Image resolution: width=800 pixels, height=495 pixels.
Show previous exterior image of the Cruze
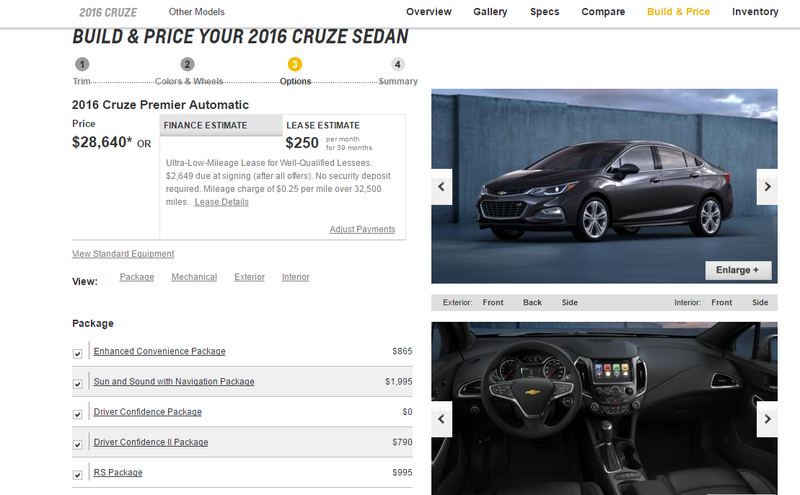[441, 187]
